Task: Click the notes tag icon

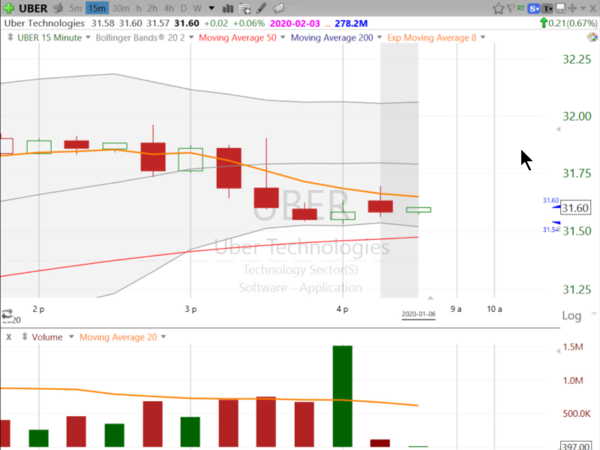Action: point(279,8)
